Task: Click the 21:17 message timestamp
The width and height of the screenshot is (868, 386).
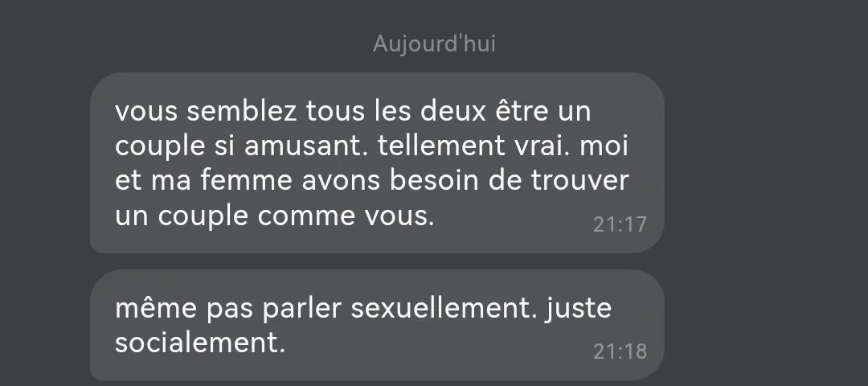Action: point(620,224)
